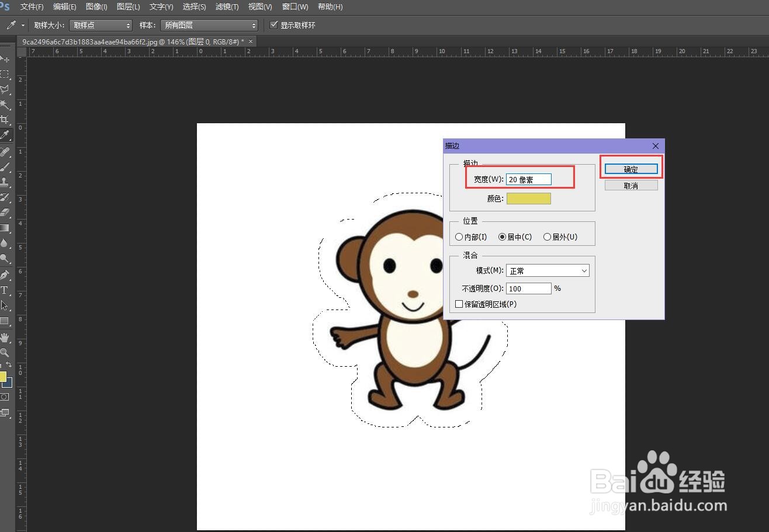769x532 pixels.
Task: Open the stroke 颜色 swatch
Action: [529, 199]
